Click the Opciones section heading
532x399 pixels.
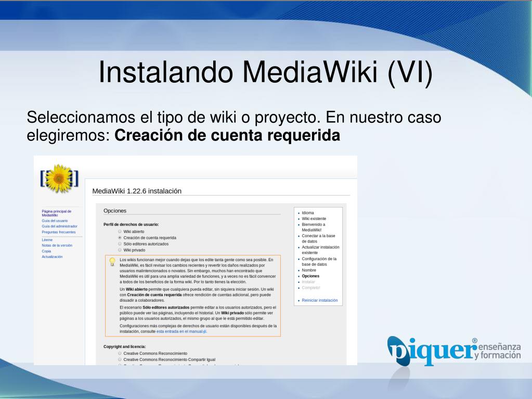(x=115, y=211)
